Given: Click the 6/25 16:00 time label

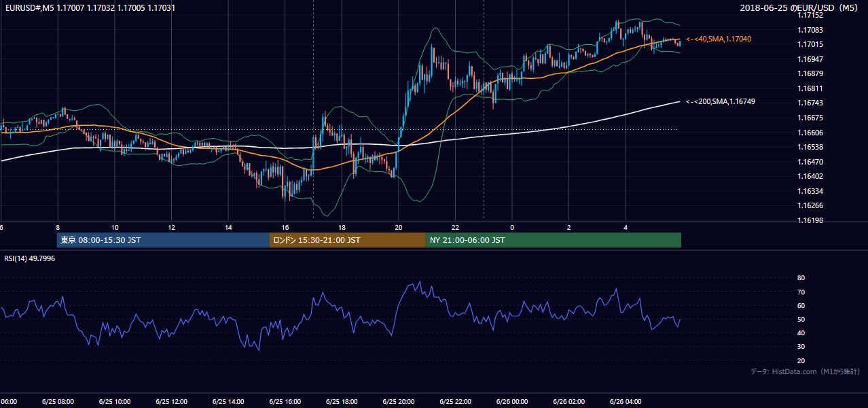Looking at the screenshot, I should pos(285,401).
